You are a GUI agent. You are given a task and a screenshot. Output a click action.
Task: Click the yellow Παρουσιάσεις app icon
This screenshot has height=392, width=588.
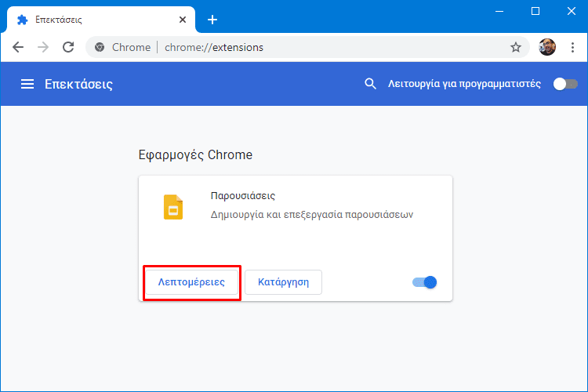(x=173, y=207)
